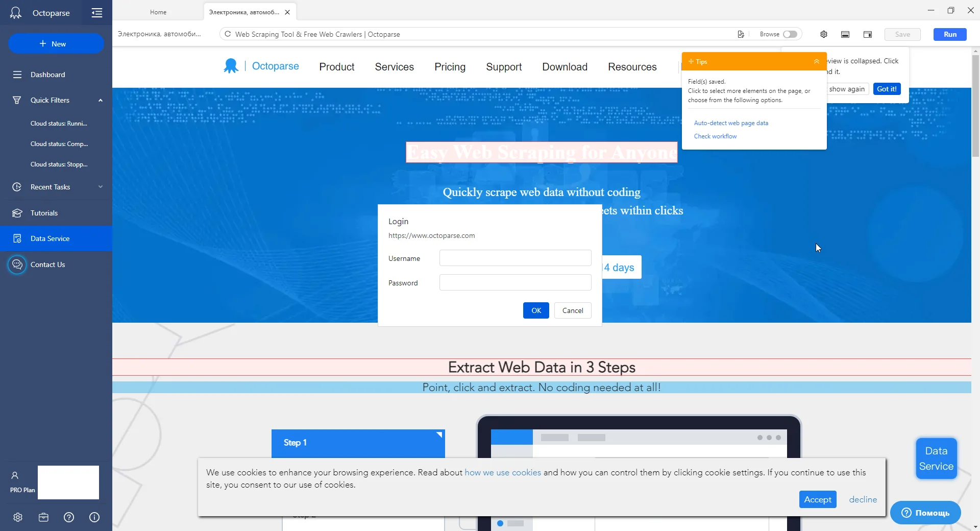Reload the page with the refresh icon
Viewport: 980px width, 531px height.
228,34
